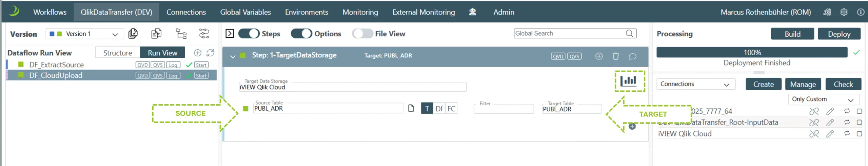
Task: Click Start for DF_ExtractSource
Action: (x=201, y=65)
